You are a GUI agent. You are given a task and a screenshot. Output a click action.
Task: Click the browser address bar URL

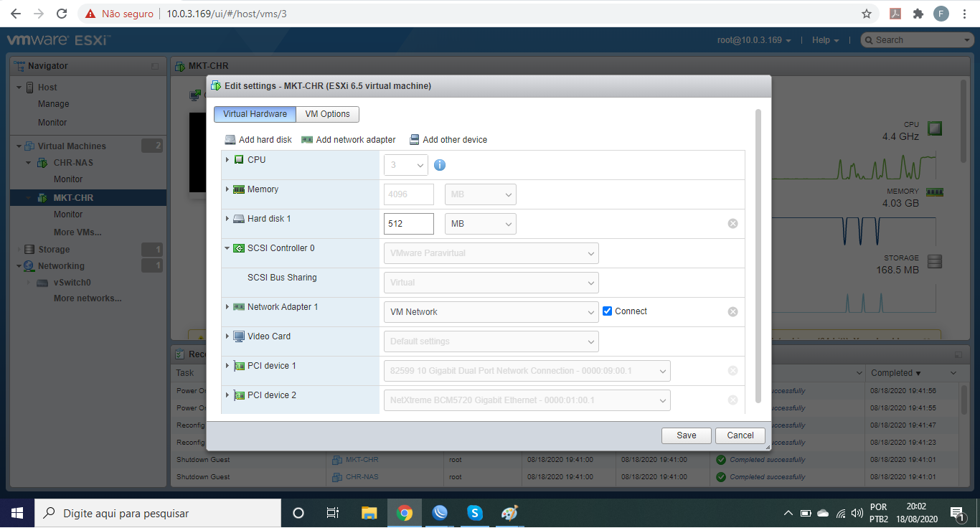[227, 14]
